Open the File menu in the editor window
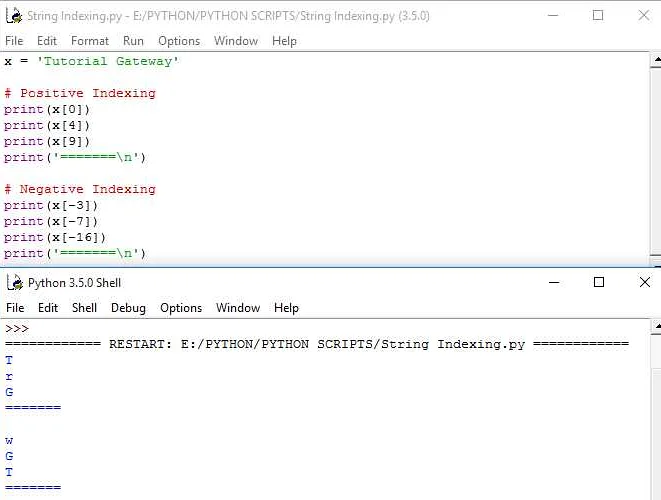This screenshot has height=500, width=661. coord(14,41)
